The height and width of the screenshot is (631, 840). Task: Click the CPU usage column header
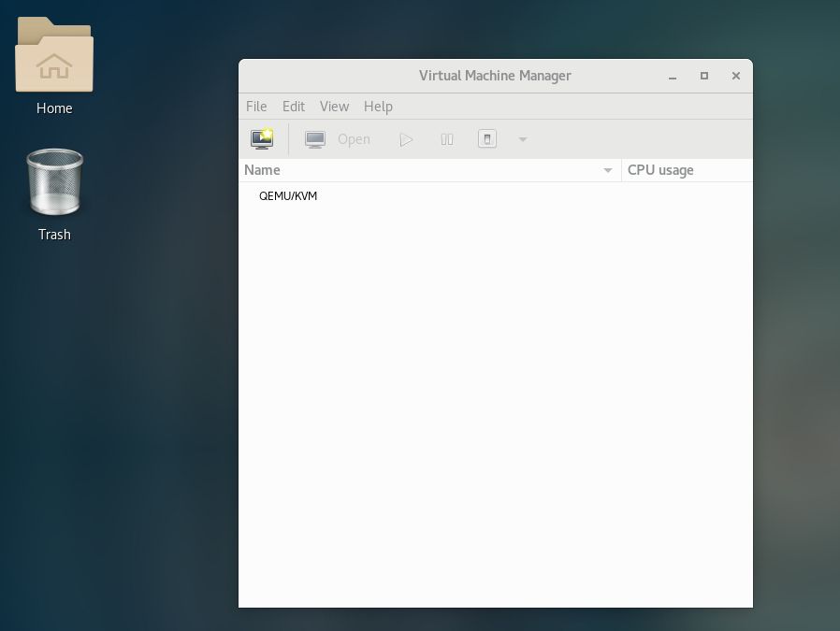(x=688, y=170)
